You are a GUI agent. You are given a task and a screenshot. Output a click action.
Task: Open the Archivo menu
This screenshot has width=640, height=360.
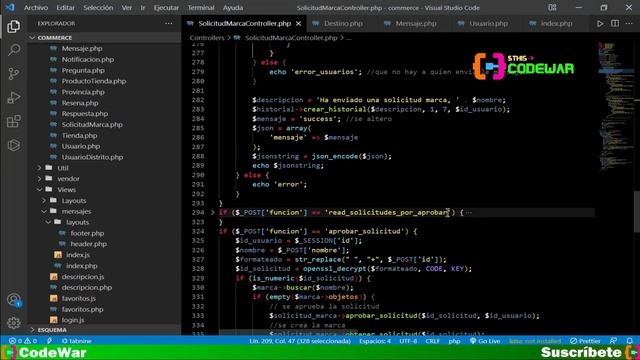coord(36,8)
